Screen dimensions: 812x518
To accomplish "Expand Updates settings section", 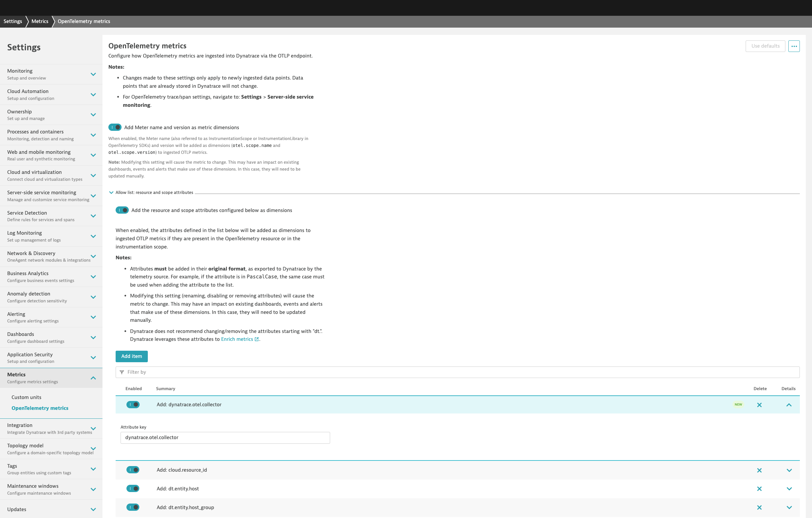I will 93,509.
